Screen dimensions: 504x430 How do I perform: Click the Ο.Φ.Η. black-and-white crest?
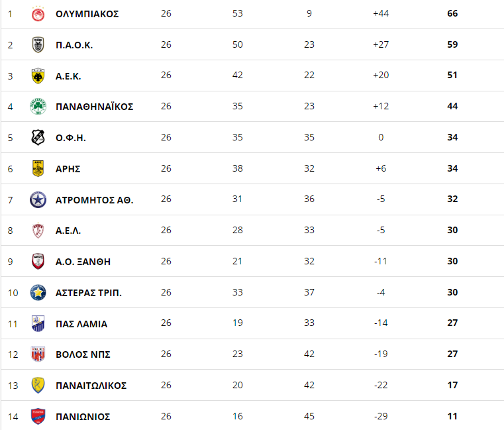pos(38,137)
